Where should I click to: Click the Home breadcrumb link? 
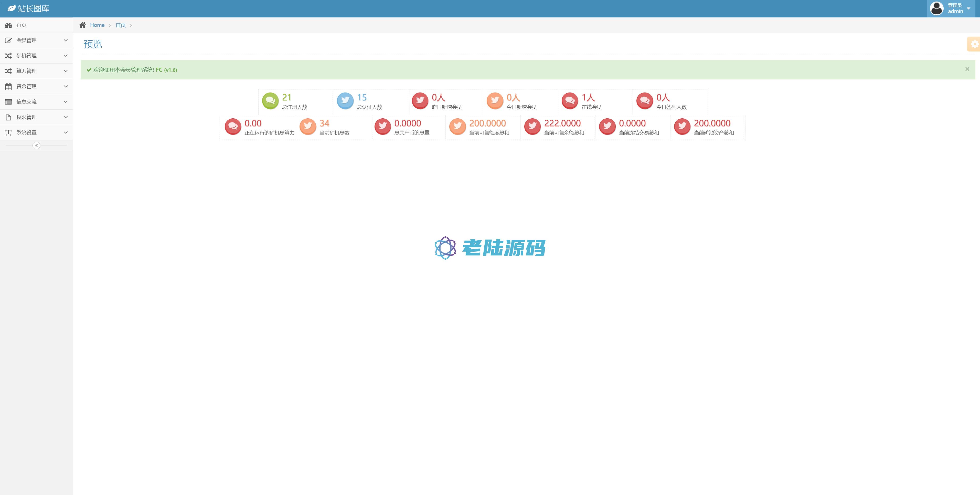click(97, 25)
